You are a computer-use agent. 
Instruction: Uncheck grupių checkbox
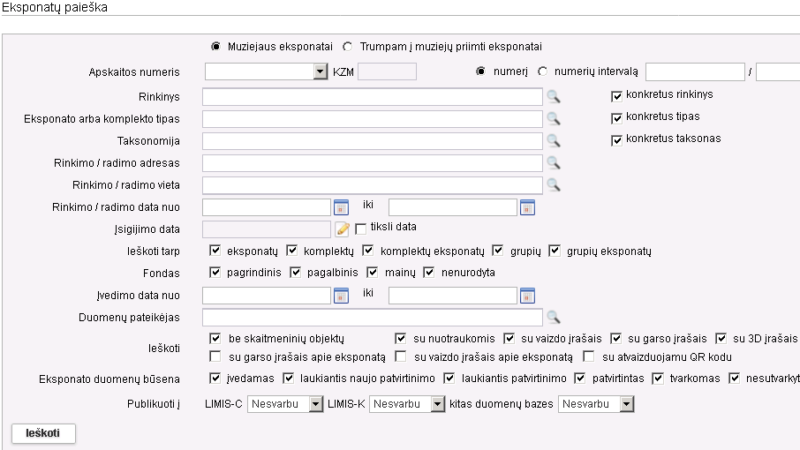coord(498,250)
